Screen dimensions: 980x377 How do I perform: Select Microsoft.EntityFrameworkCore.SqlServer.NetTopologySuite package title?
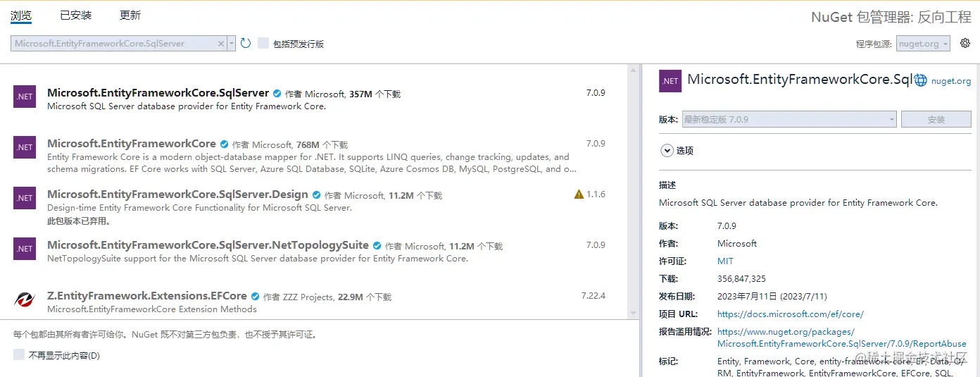click(208, 245)
